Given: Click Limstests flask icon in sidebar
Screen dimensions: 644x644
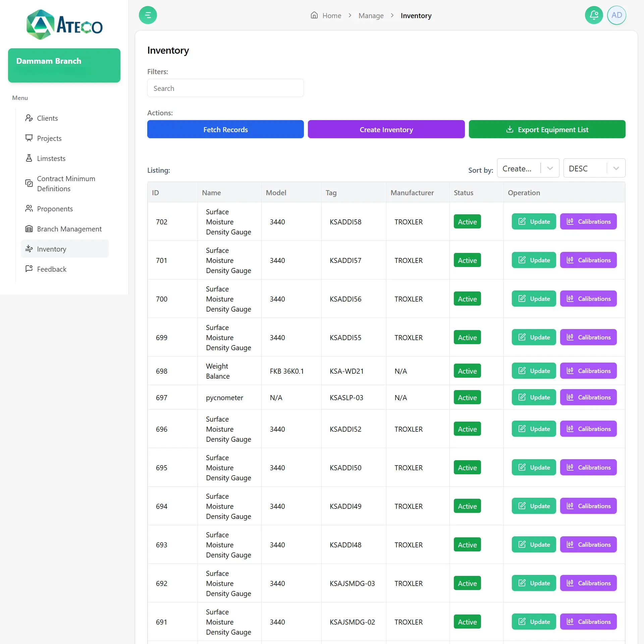Looking at the screenshot, I should (29, 158).
